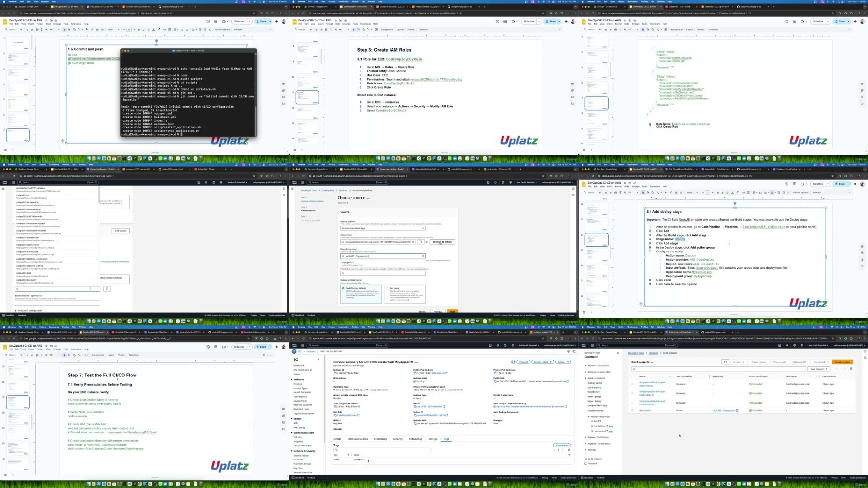Click the Create project button
This screenshot has height=488, width=868.
[842, 362]
